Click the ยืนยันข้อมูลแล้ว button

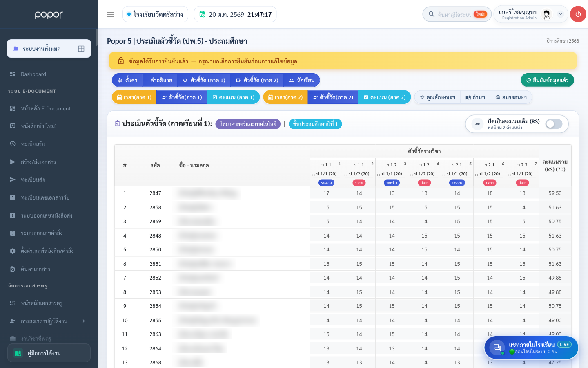tap(547, 80)
